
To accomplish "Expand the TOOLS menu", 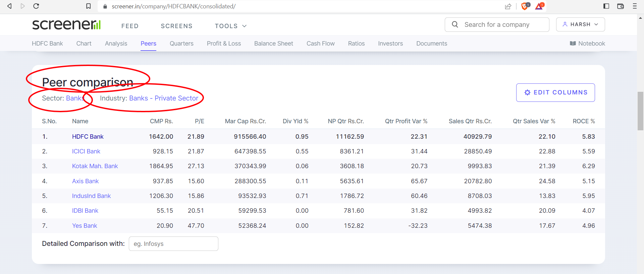I will (231, 26).
